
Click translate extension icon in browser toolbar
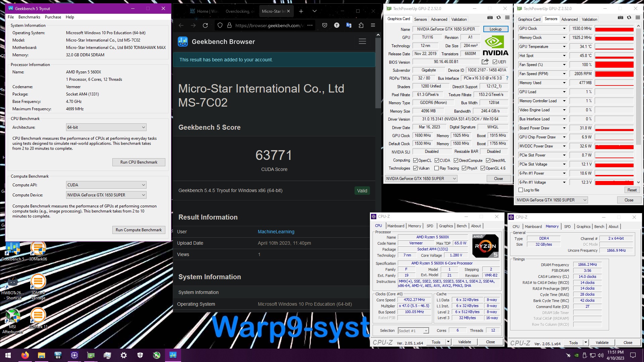coord(349,25)
